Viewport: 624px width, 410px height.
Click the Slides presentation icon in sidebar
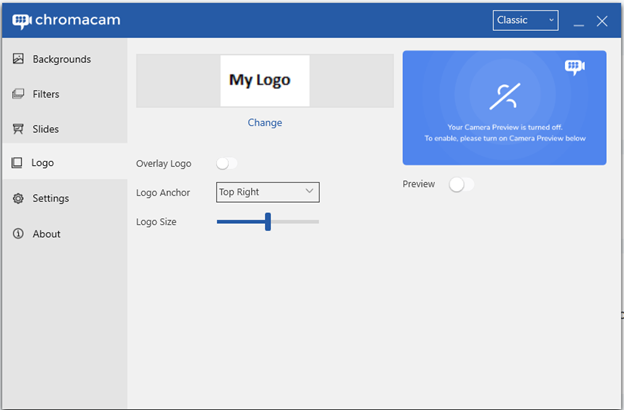18,129
